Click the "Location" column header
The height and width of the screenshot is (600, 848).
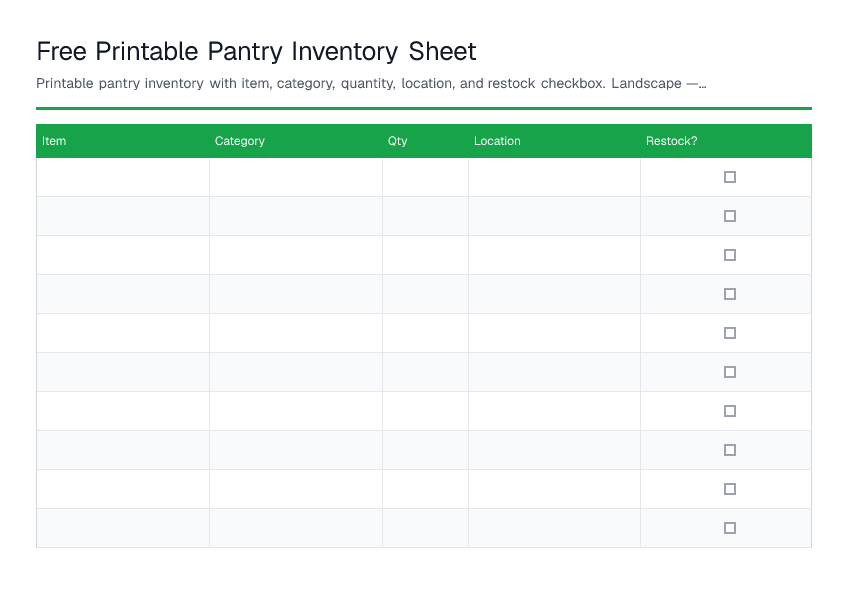(554, 141)
